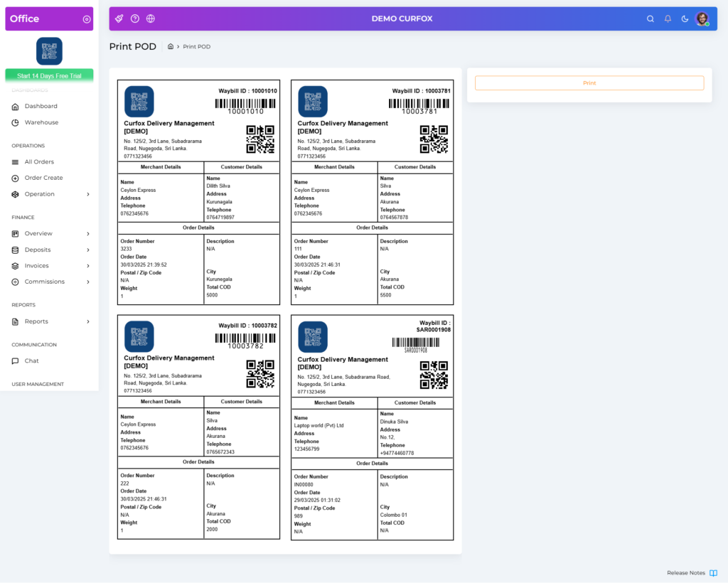Expand the Overview submenu chevron

click(x=87, y=234)
